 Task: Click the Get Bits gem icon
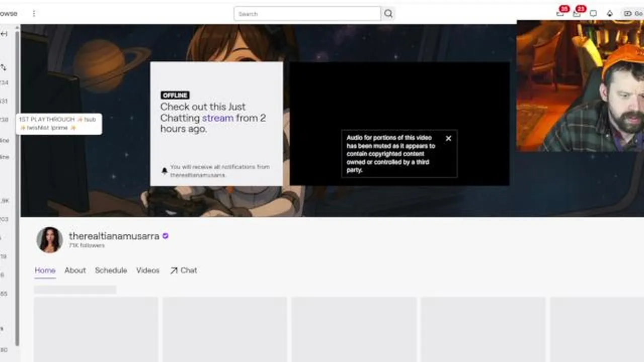[610, 14]
